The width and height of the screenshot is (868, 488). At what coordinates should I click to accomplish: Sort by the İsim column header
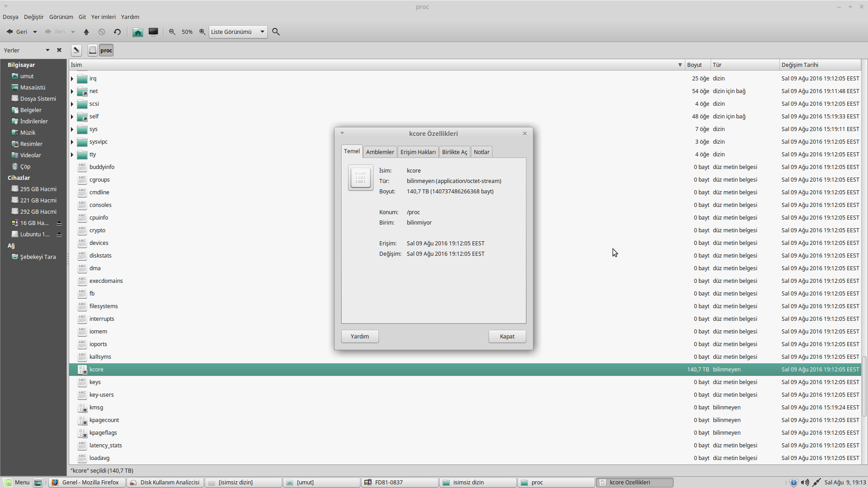coord(376,65)
